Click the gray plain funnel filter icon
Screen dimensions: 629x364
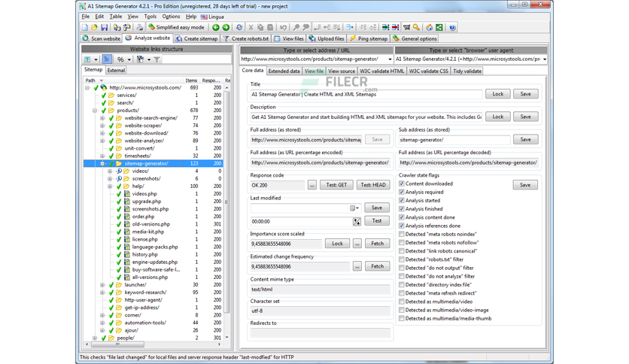click(x=156, y=59)
